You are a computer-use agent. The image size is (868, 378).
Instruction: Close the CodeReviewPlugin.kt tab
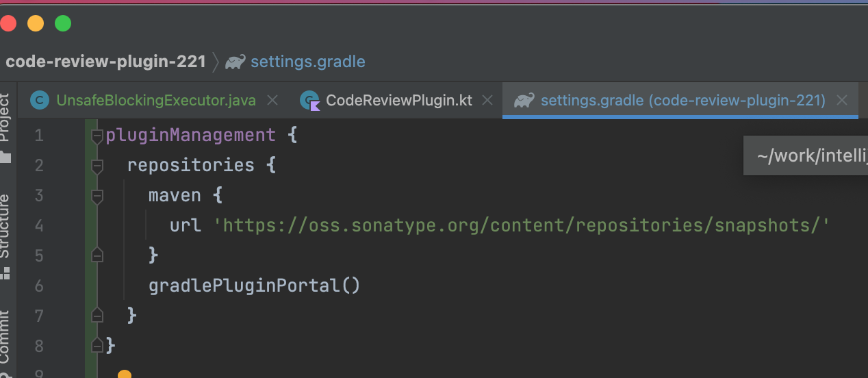point(487,101)
